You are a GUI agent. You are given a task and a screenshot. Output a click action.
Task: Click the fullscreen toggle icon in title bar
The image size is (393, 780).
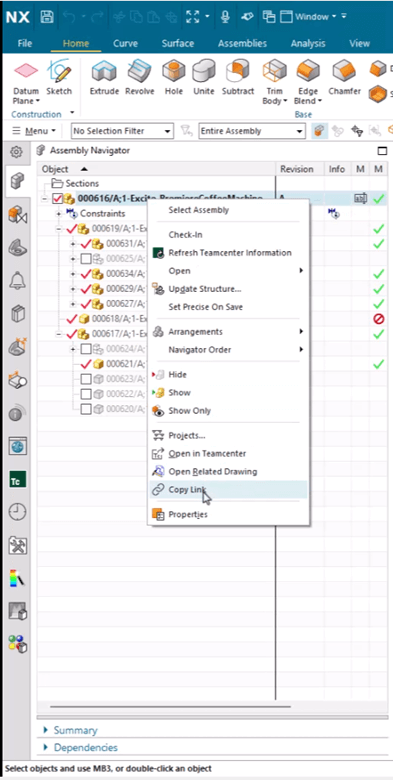click(192, 17)
